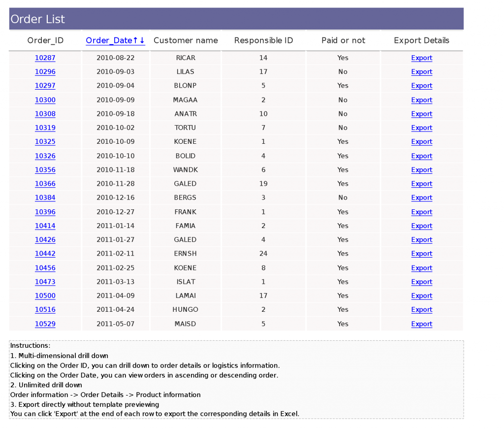Open order 10308 link

point(45,114)
